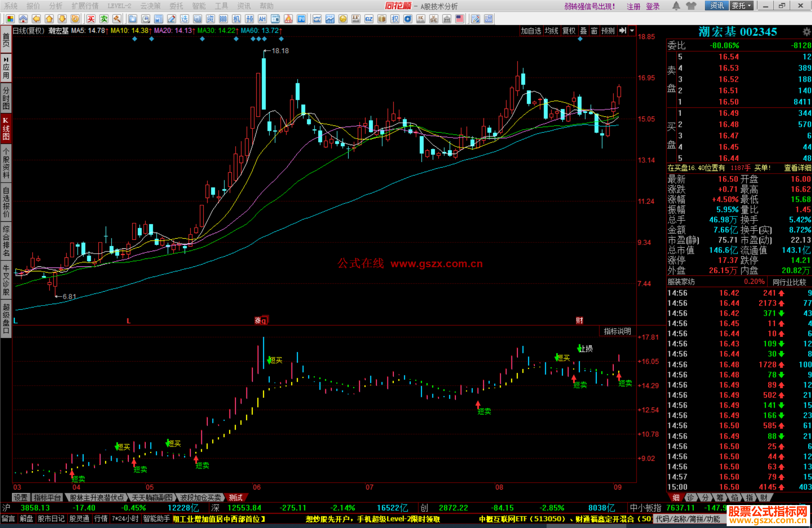Click the HOT flame toolbar icon
This screenshot has width=812, height=528.
click(288, 19)
